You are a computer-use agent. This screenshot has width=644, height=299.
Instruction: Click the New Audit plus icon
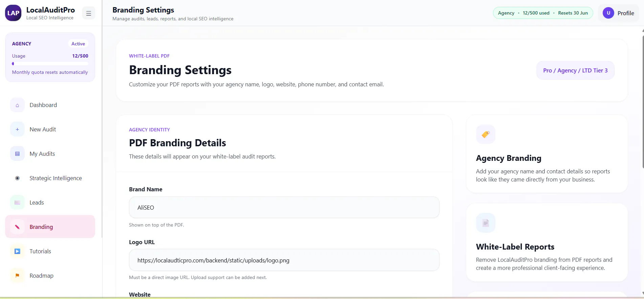click(x=17, y=129)
